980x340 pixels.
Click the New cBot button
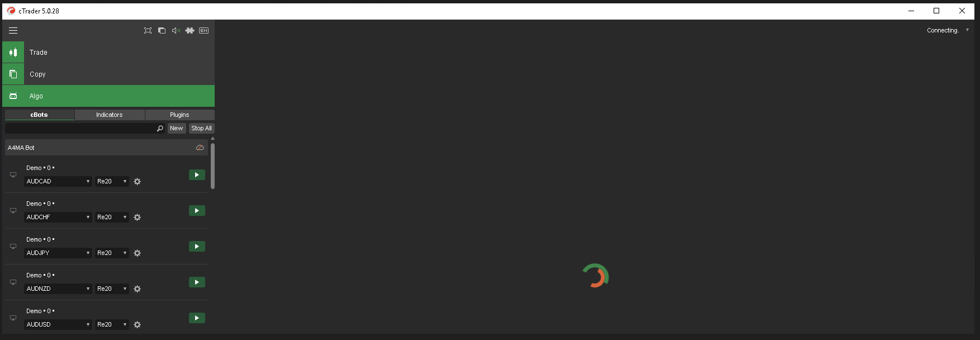[177, 129]
